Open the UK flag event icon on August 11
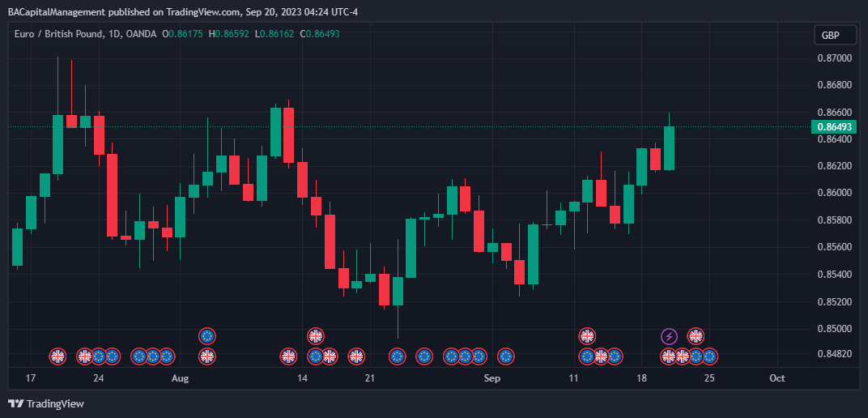The image size is (868, 418). (x=288, y=356)
